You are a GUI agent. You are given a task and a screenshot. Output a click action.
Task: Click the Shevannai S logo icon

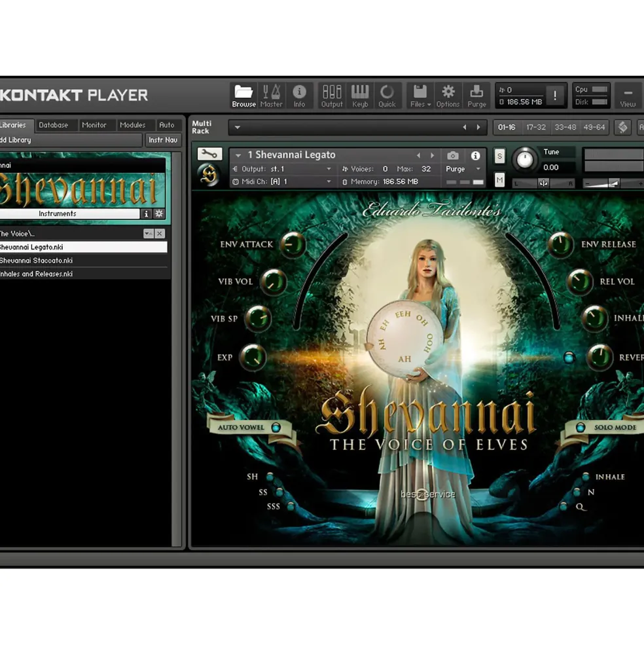(209, 174)
